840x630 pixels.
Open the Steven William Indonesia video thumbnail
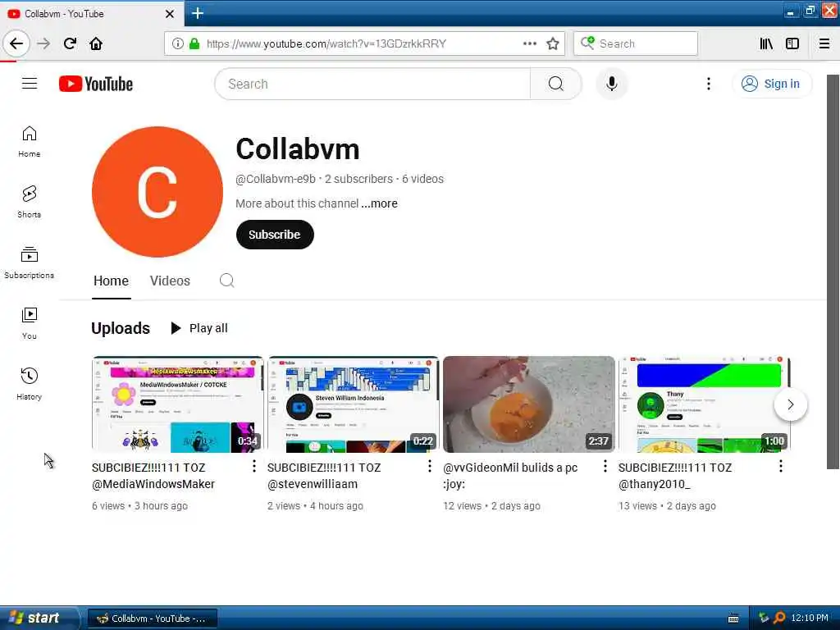click(x=353, y=404)
